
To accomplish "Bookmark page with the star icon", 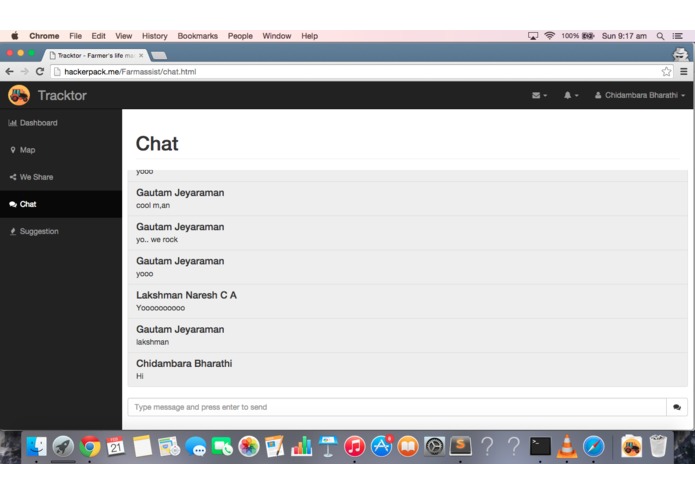I will coord(666,71).
